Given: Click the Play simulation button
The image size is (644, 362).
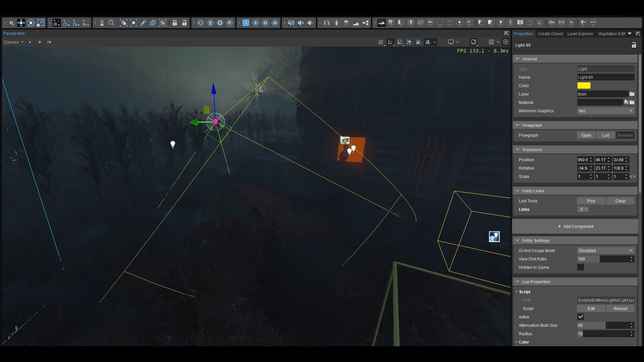Looking at the screenshot, I should click(255, 22).
